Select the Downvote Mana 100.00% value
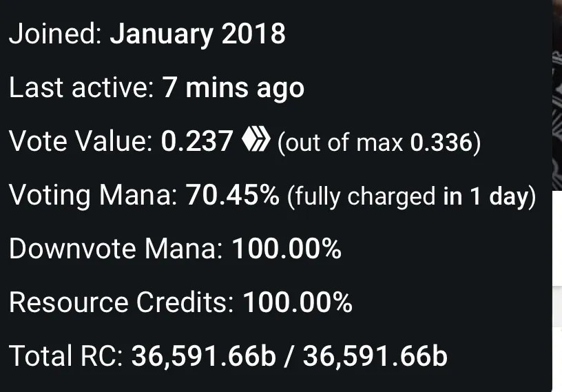Viewport: 562px width, 392px height. click(287, 249)
